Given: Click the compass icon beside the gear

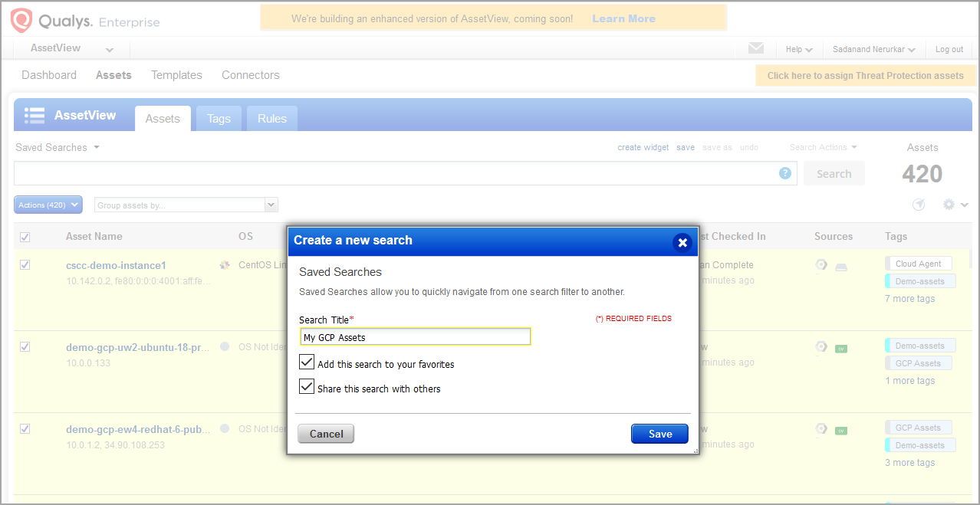Looking at the screenshot, I should [x=919, y=205].
